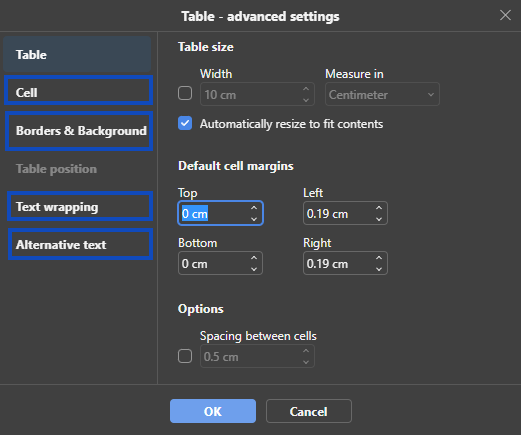
Task: Increase the Left margin value
Action: 379,208
